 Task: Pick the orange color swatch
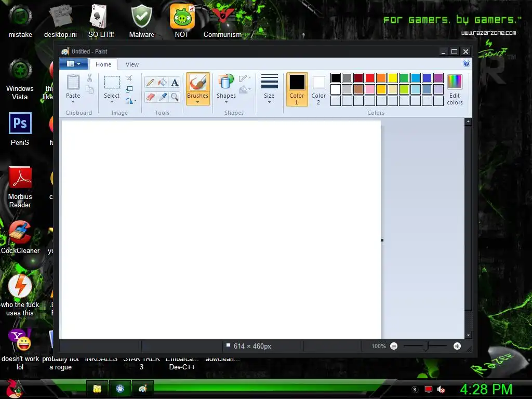coord(381,78)
